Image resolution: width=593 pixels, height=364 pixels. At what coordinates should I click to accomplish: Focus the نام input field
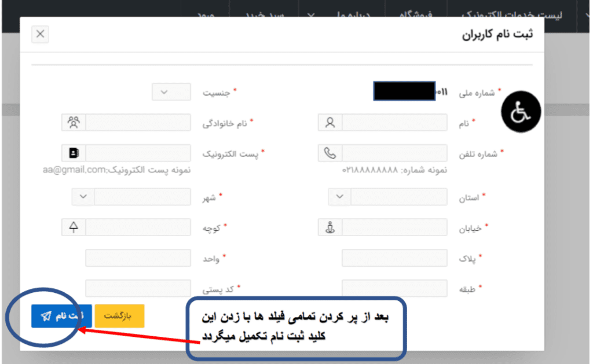click(394, 123)
